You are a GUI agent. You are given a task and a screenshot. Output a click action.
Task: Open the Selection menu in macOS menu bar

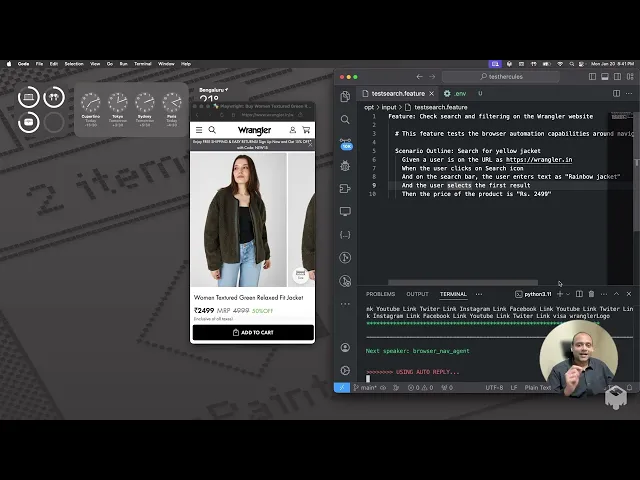point(74,64)
